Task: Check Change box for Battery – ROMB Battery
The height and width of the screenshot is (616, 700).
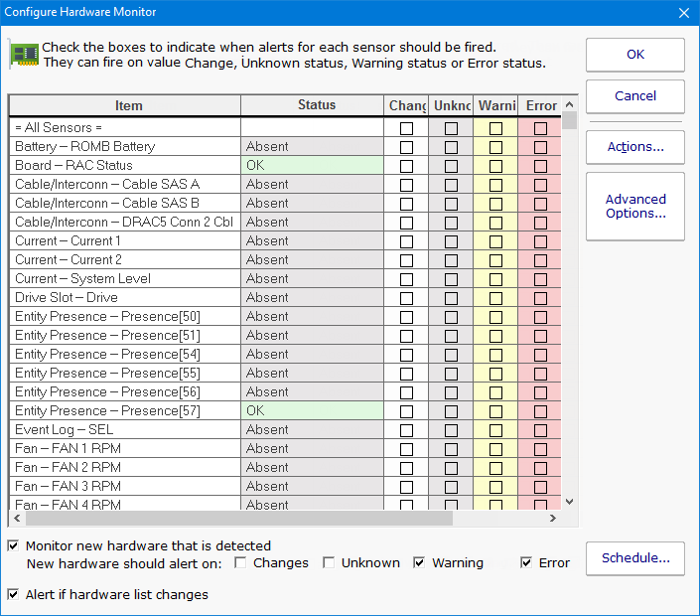Action: (406, 147)
